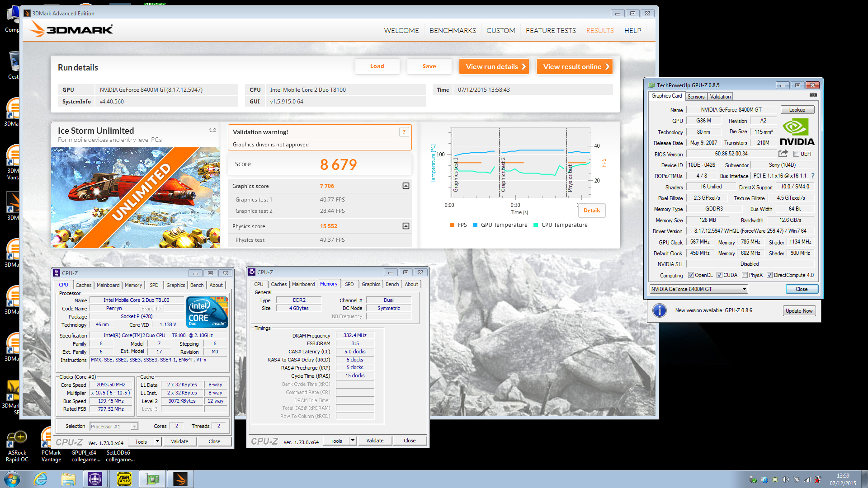Click the teal CPU Temperature legend swatch

(536, 225)
